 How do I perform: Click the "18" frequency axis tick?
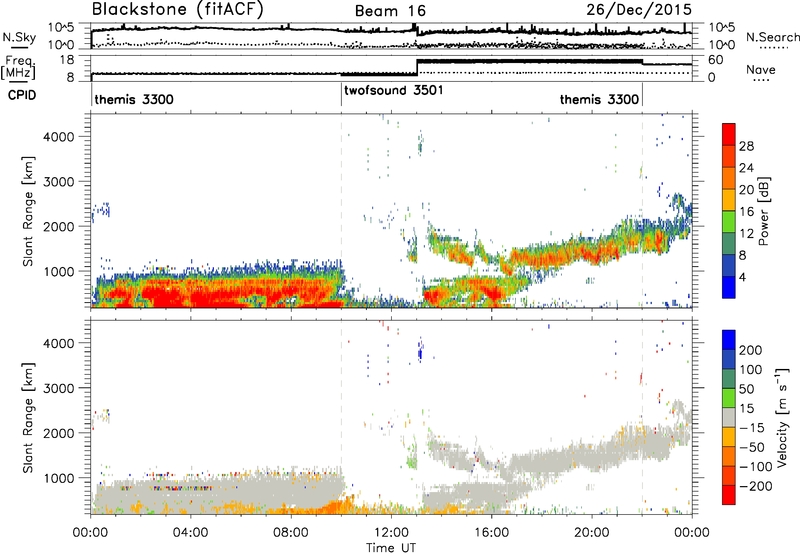point(67,60)
